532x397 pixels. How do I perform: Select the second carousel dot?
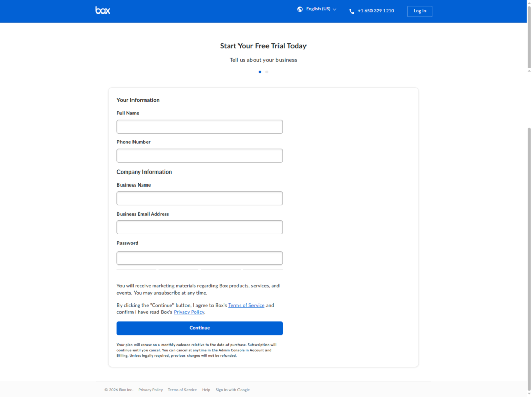tap(267, 72)
